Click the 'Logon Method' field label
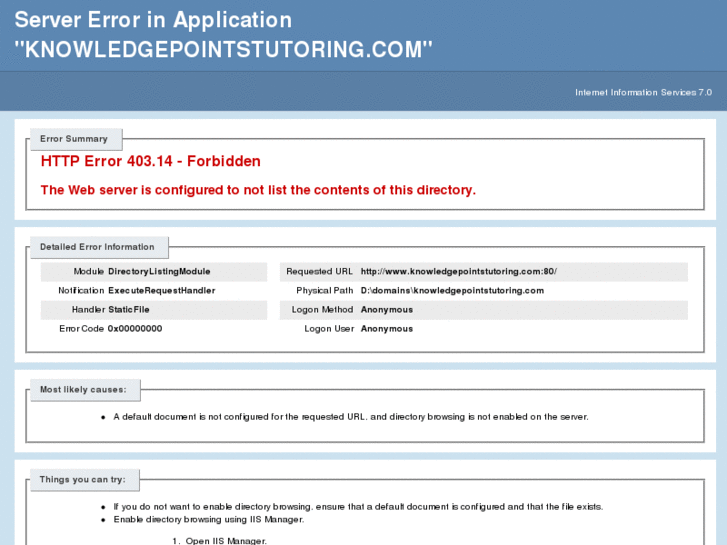The width and height of the screenshot is (727, 545). [x=322, y=309]
